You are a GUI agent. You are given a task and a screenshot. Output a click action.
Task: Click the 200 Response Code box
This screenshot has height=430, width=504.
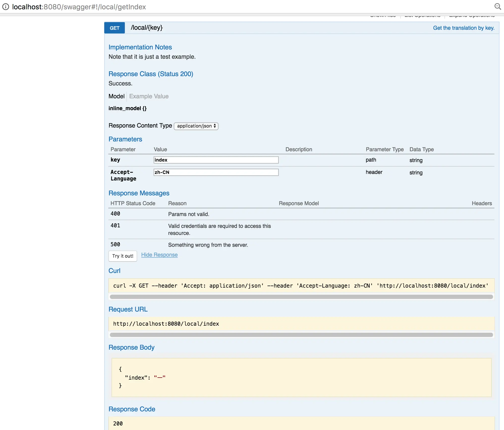pyautogui.click(x=301, y=423)
